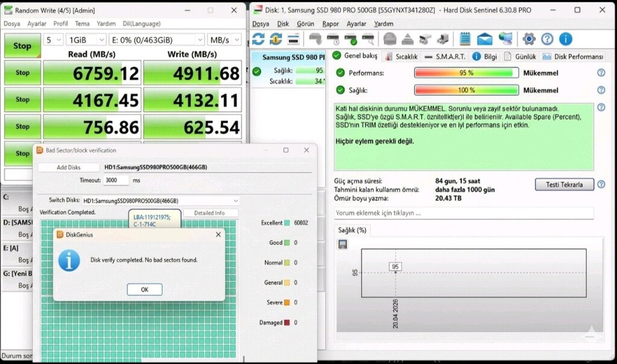Image resolution: width=617 pixels, height=364 pixels.
Task: Click the Yorum eklemek için tıklayın comment field
Action: 463,213
